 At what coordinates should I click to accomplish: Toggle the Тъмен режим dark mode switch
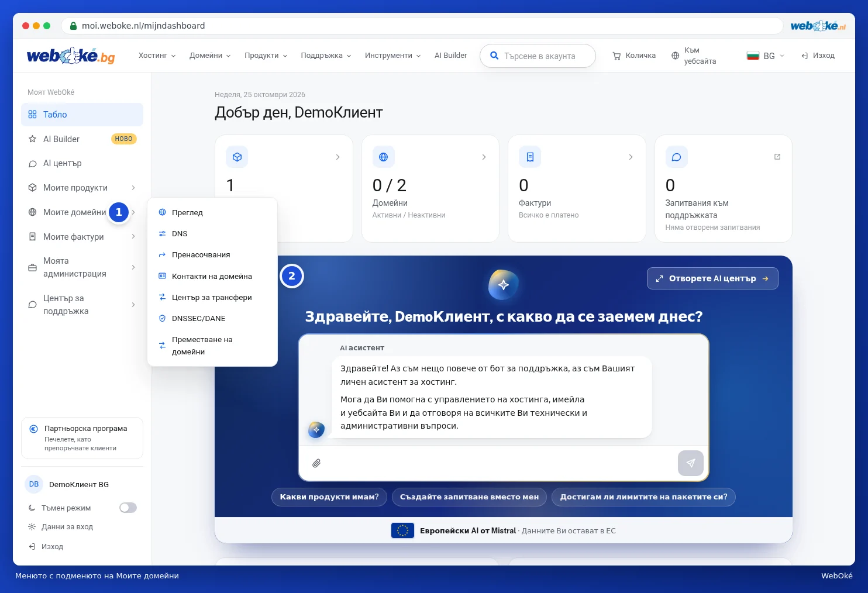(128, 508)
